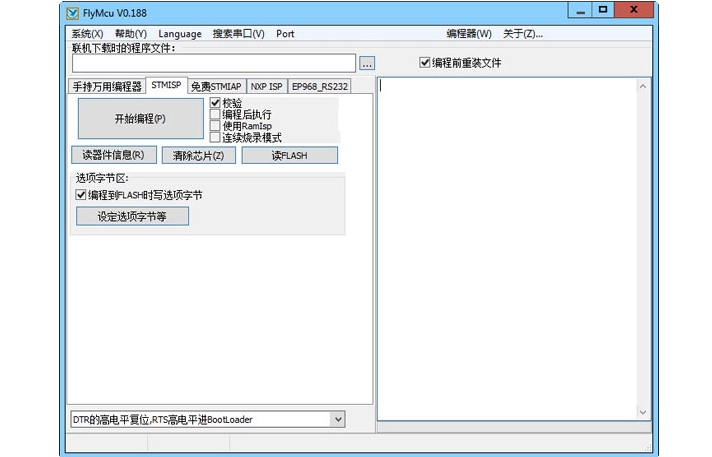Switch to the STMISP tab
Screen dimensions: 712x457
pos(166,85)
